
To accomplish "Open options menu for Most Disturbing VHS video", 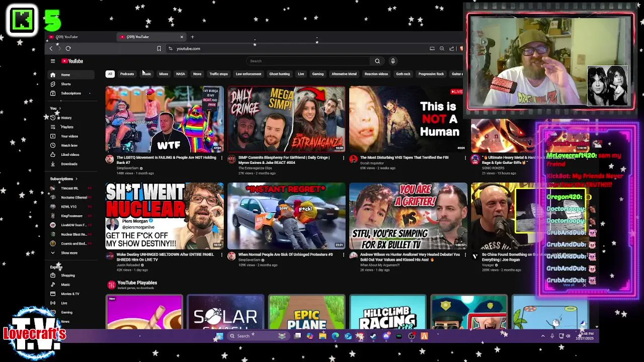I will 465,158.
